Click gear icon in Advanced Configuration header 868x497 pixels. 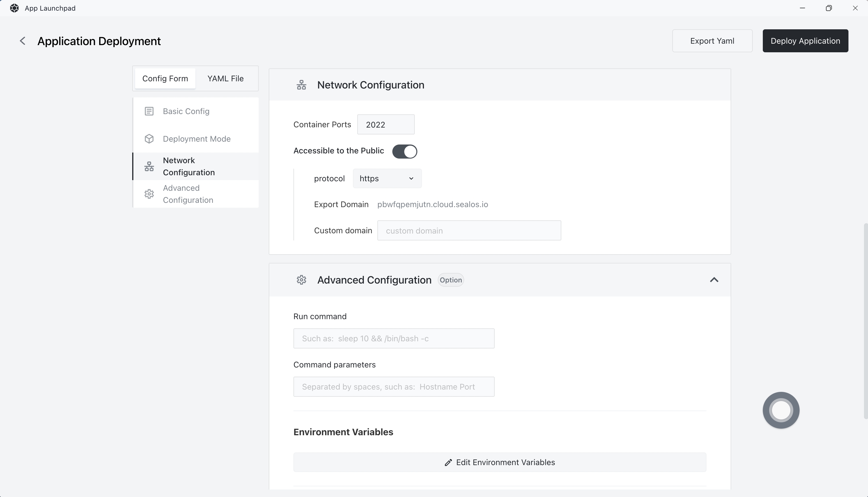(301, 280)
